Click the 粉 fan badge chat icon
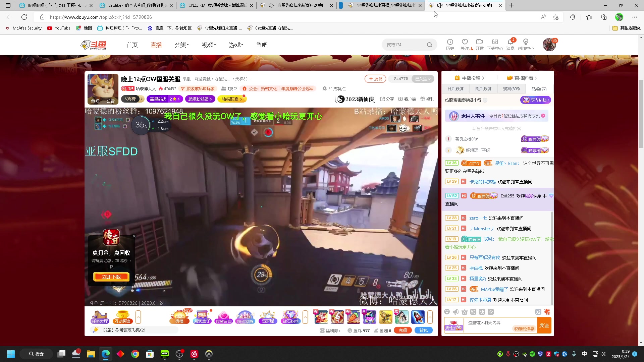The width and height of the screenshot is (644, 362). tap(473, 312)
